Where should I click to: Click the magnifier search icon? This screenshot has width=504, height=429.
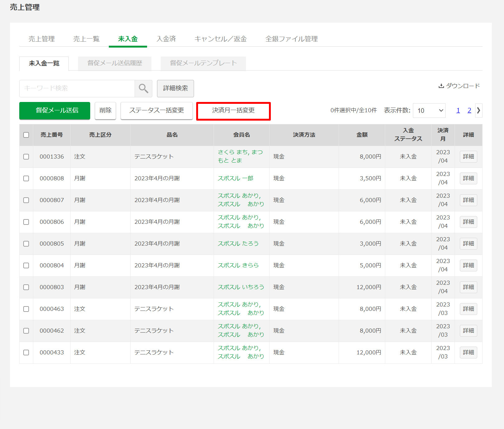143,89
